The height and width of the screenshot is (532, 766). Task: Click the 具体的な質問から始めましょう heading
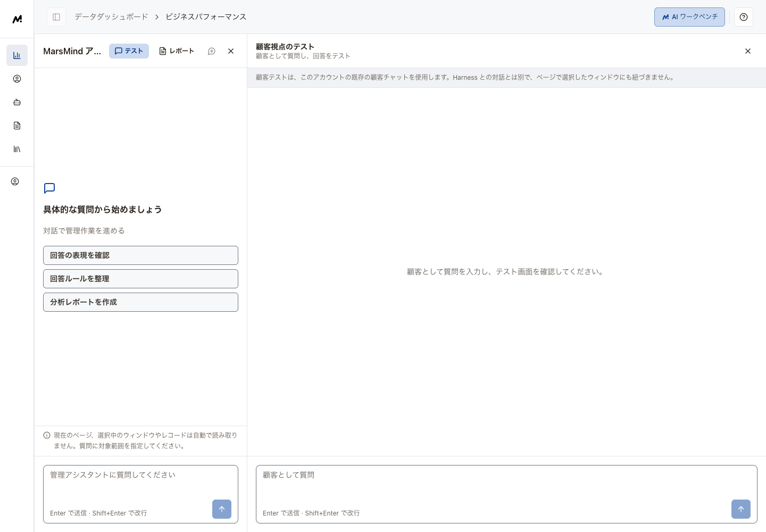click(103, 210)
